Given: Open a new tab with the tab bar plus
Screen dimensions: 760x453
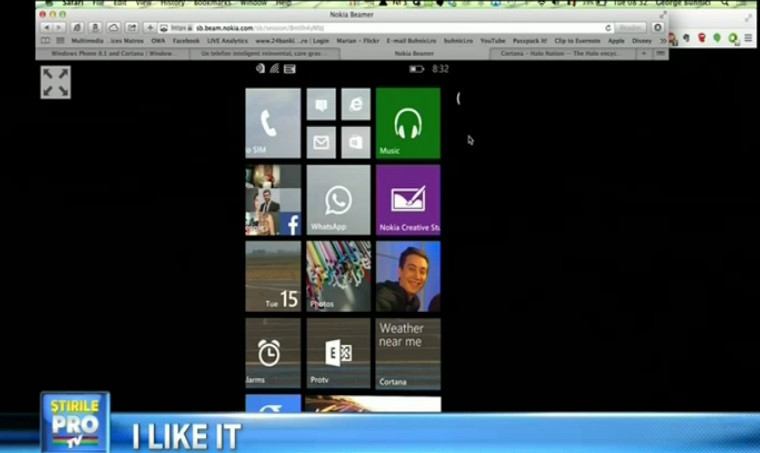Looking at the screenshot, I should (644, 53).
